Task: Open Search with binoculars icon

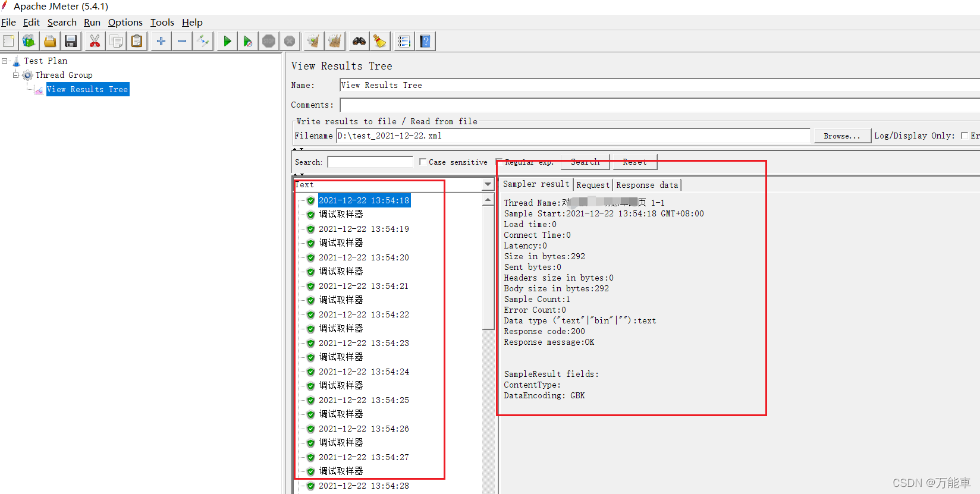Action: [359, 41]
